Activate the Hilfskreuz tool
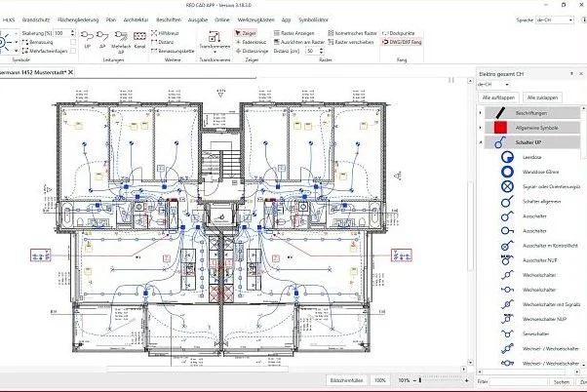587x392 pixels. click(x=165, y=33)
